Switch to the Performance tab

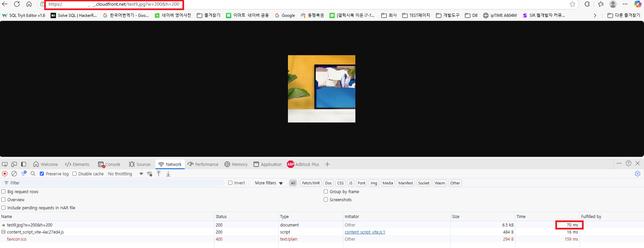203,164
